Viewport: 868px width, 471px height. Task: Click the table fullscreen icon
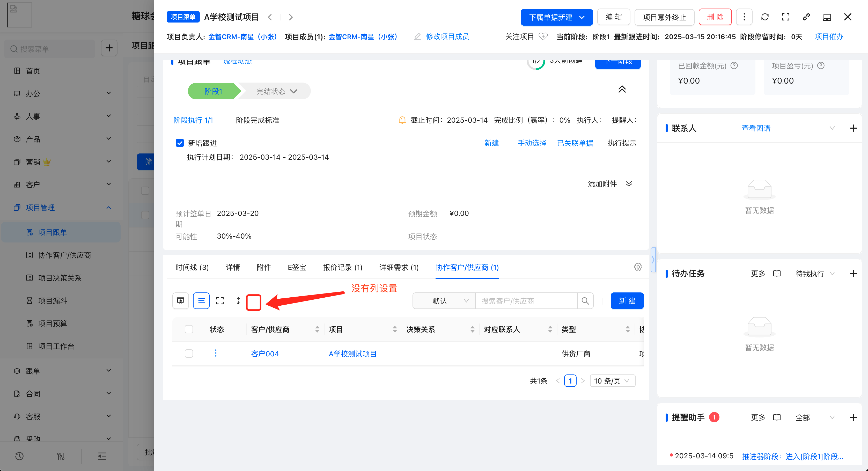coord(220,300)
